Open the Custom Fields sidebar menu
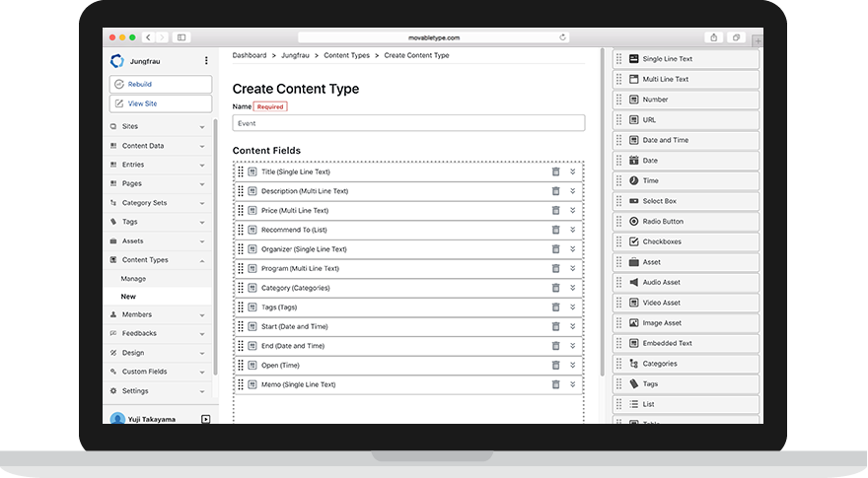 [158, 372]
